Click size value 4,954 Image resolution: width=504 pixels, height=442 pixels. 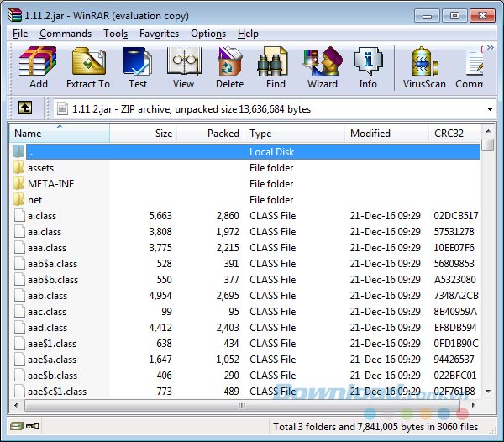pos(160,296)
